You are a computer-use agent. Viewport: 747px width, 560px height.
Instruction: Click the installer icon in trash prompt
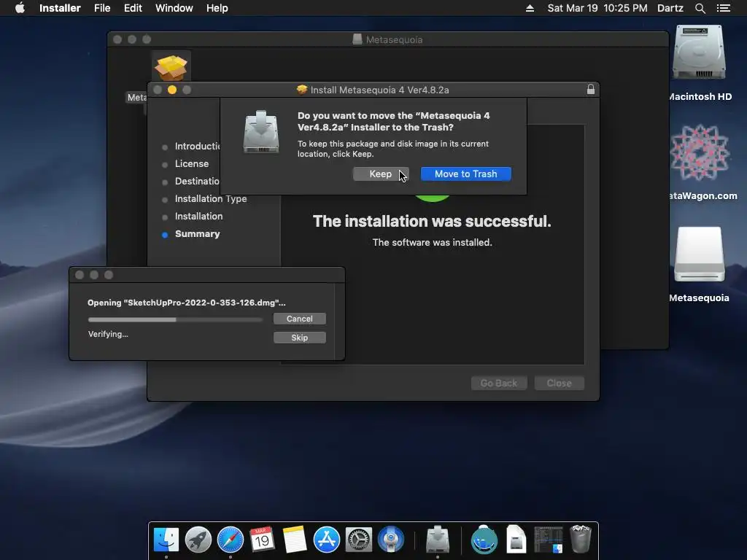260,132
